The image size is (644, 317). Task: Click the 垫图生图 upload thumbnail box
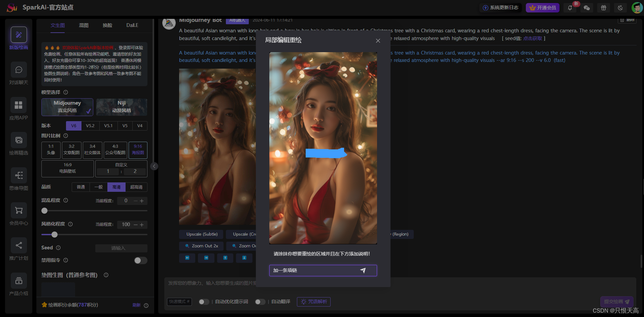[x=58, y=289]
